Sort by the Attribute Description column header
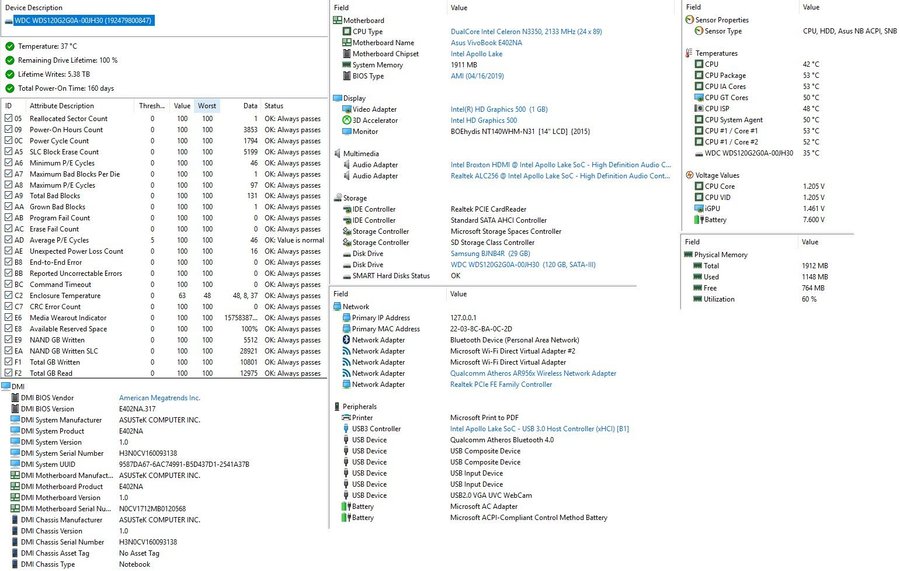Viewport: 900px width, 571px height. (x=62, y=105)
